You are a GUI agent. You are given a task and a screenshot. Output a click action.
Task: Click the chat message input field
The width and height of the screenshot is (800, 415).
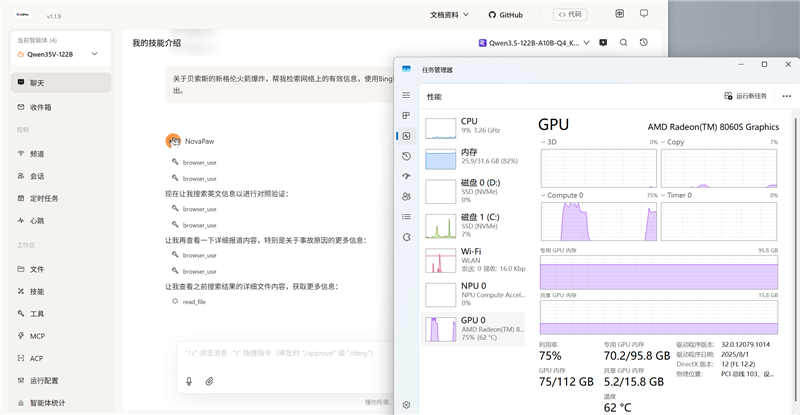286,353
